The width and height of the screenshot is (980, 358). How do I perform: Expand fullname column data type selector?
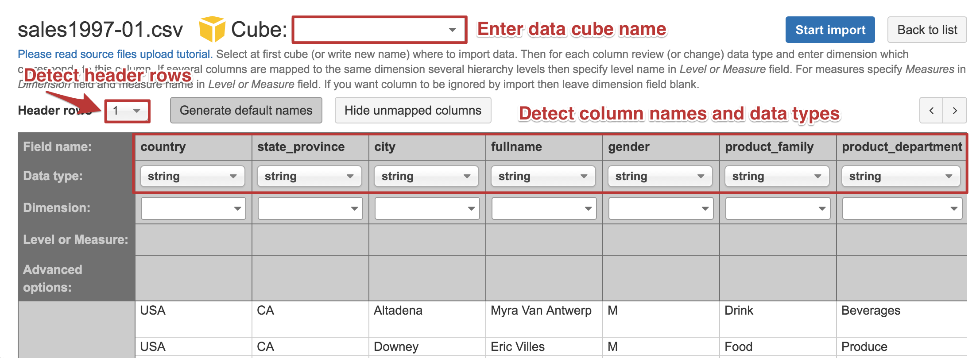click(x=543, y=176)
